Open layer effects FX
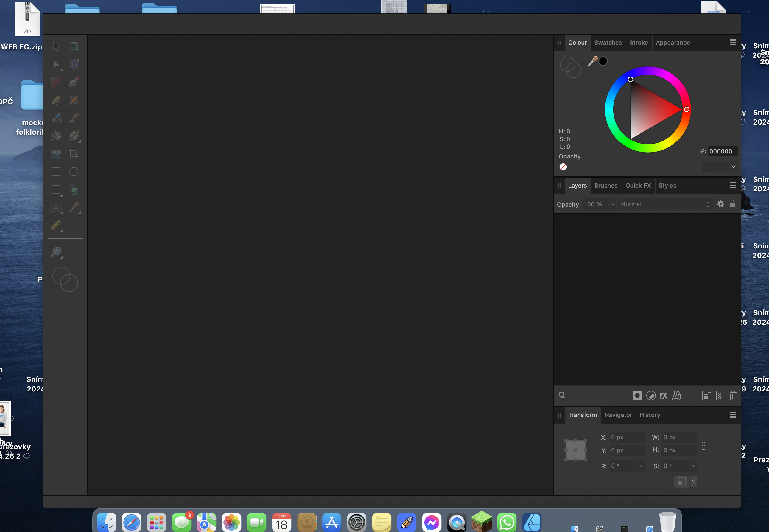The image size is (769, 532). point(663,396)
